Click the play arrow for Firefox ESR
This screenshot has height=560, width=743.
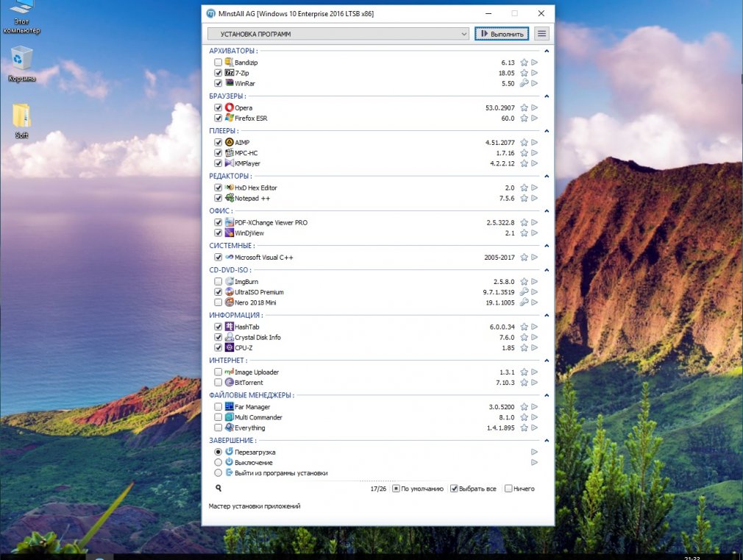pos(535,118)
